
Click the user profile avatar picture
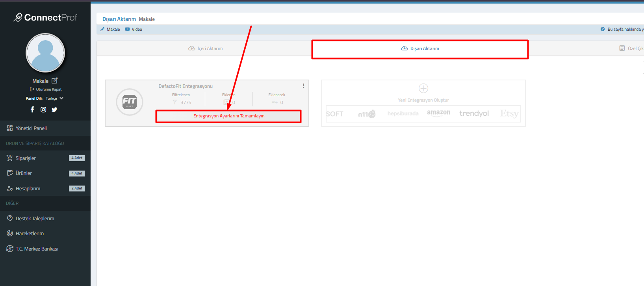[45, 53]
